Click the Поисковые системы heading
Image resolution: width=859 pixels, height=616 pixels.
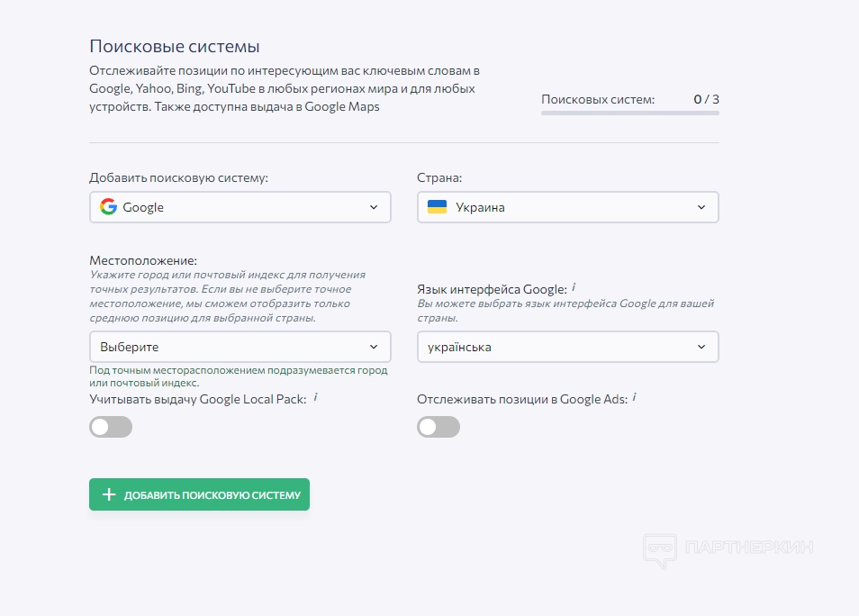174,46
